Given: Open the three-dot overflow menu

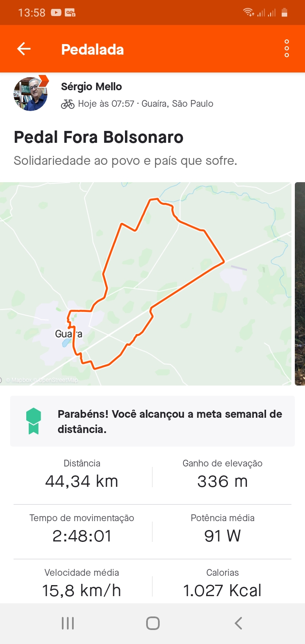Looking at the screenshot, I should 287,49.
